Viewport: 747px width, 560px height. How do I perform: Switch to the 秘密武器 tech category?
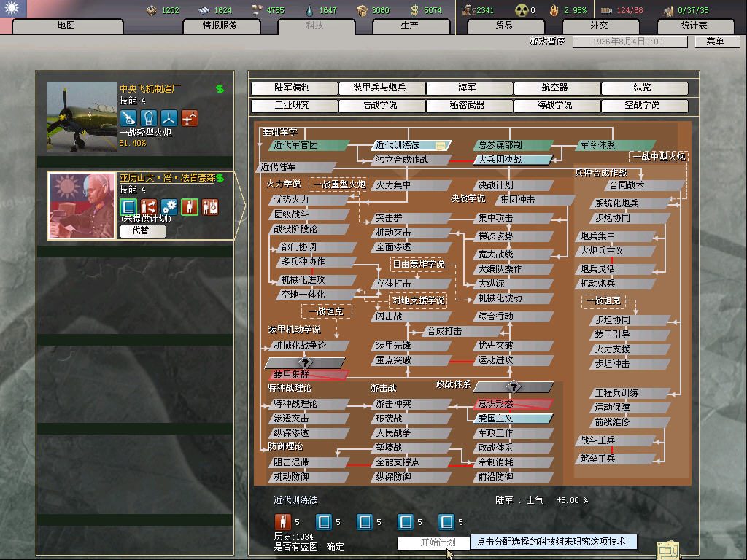(469, 106)
